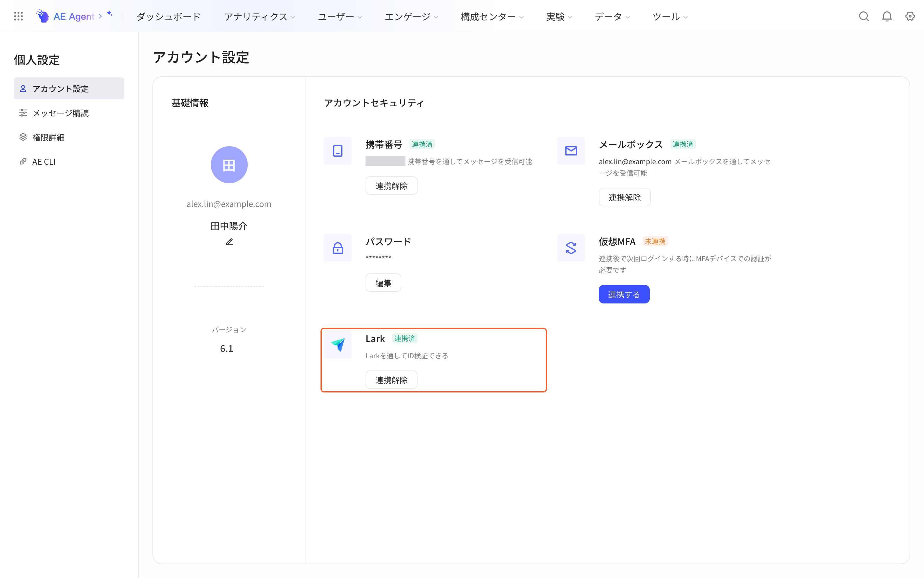Expand the アナリティクス menu

pyautogui.click(x=260, y=16)
